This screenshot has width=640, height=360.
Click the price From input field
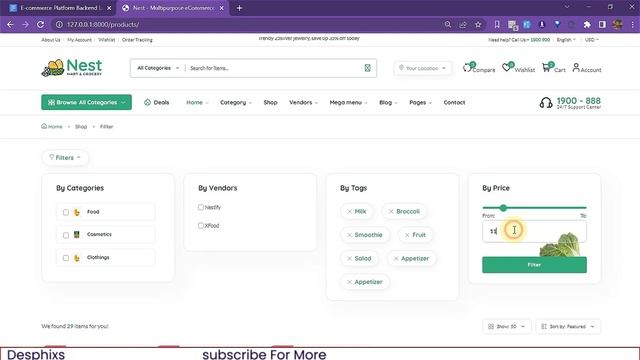534,231
